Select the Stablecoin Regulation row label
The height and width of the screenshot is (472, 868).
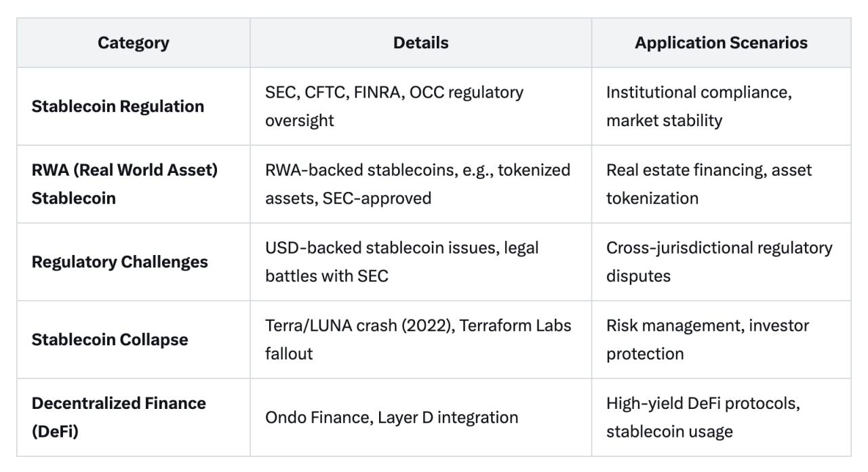point(117,106)
